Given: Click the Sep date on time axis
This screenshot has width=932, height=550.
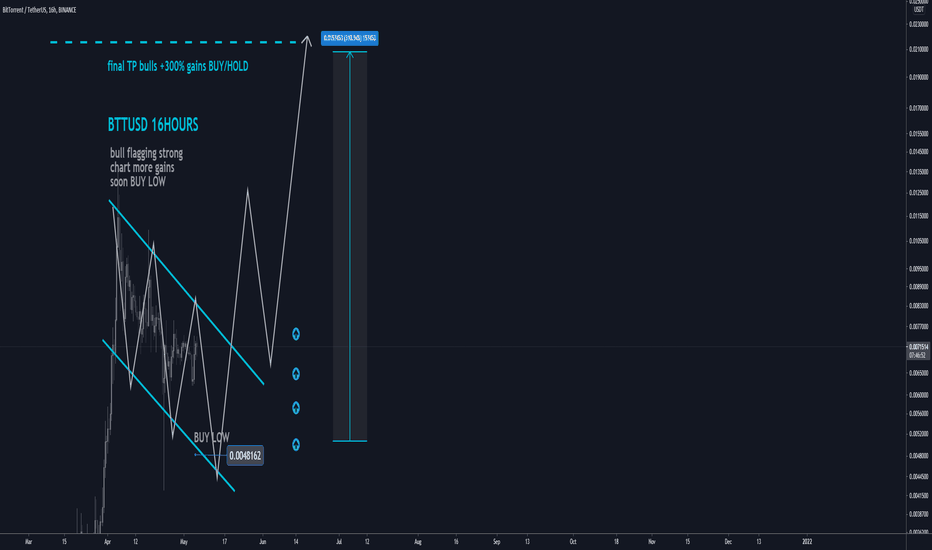Looking at the screenshot, I should (497, 542).
